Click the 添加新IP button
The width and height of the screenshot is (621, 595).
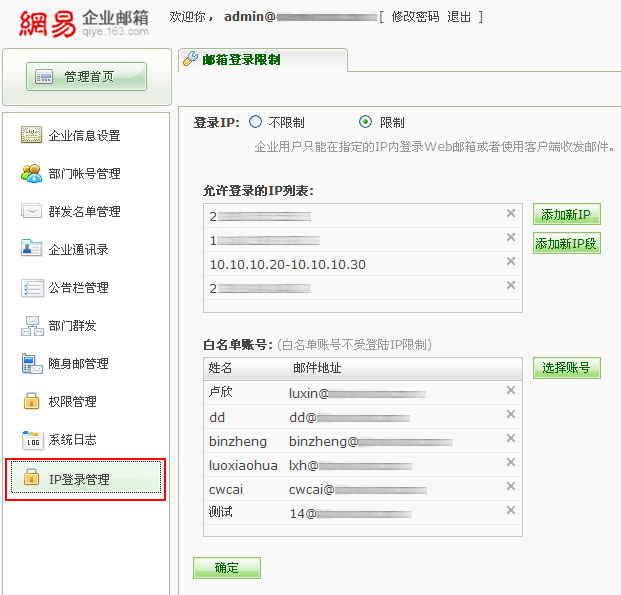[566, 215]
